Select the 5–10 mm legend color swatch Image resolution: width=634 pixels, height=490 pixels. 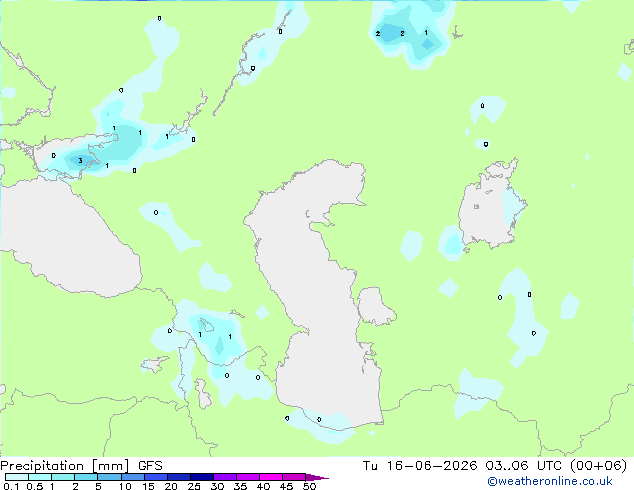109,477
